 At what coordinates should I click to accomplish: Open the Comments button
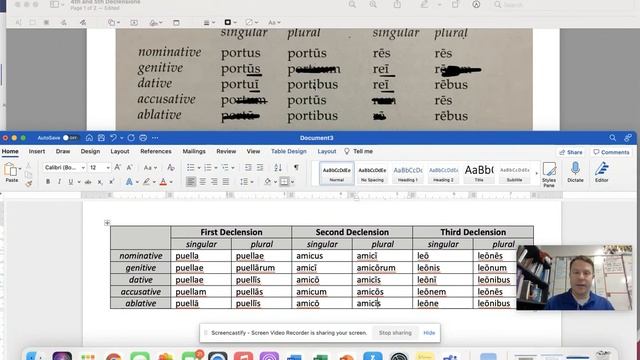click(x=611, y=152)
